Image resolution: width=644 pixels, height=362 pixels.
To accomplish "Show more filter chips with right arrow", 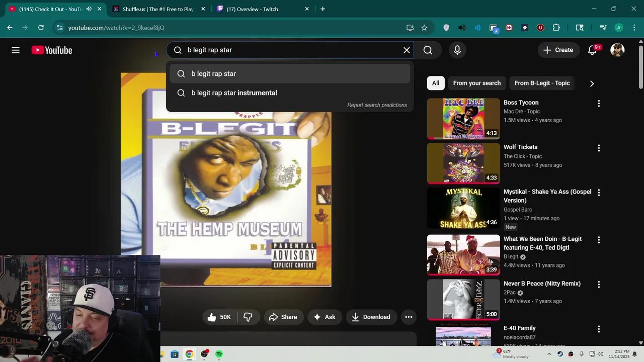I will point(592,83).
